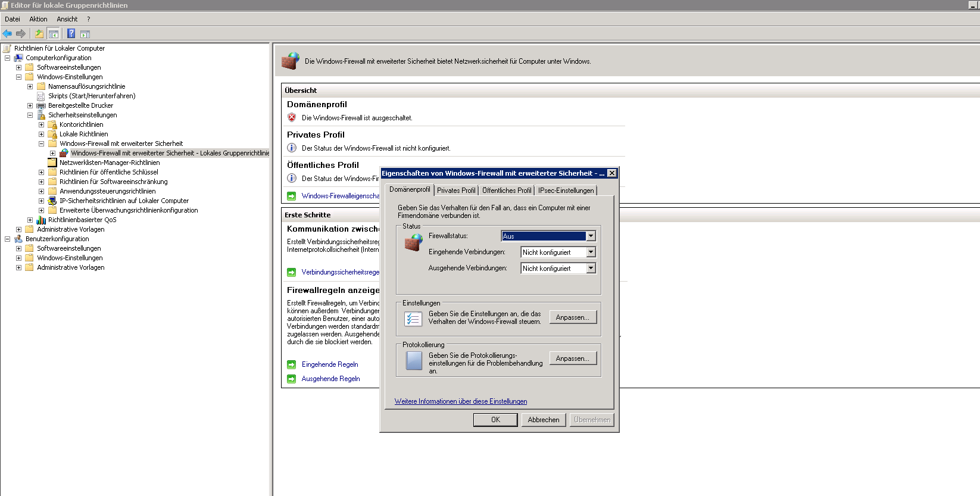The height and width of the screenshot is (496, 980).
Task: Select Richtlinien für Softwareeinschränkung tree item
Action: pyautogui.click(x=113, y=182)
